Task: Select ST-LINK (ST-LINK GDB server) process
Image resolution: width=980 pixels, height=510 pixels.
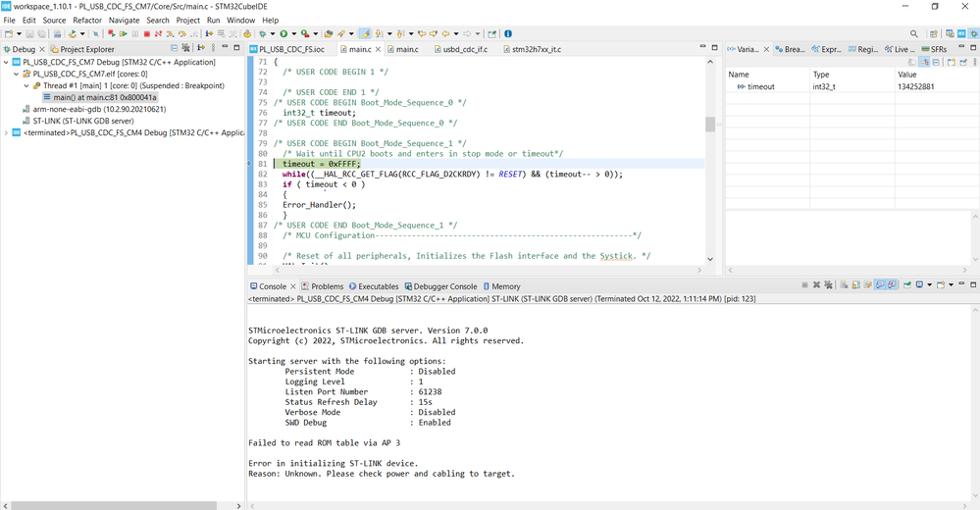Action: point(78,121)
